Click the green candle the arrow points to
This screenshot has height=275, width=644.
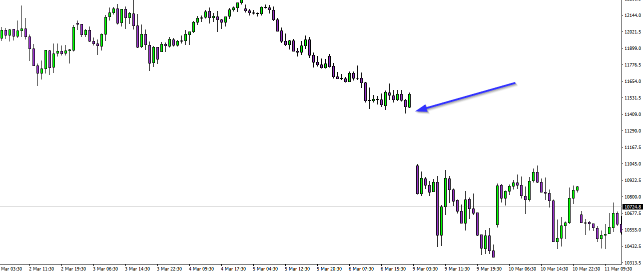[x=409, y=100]
